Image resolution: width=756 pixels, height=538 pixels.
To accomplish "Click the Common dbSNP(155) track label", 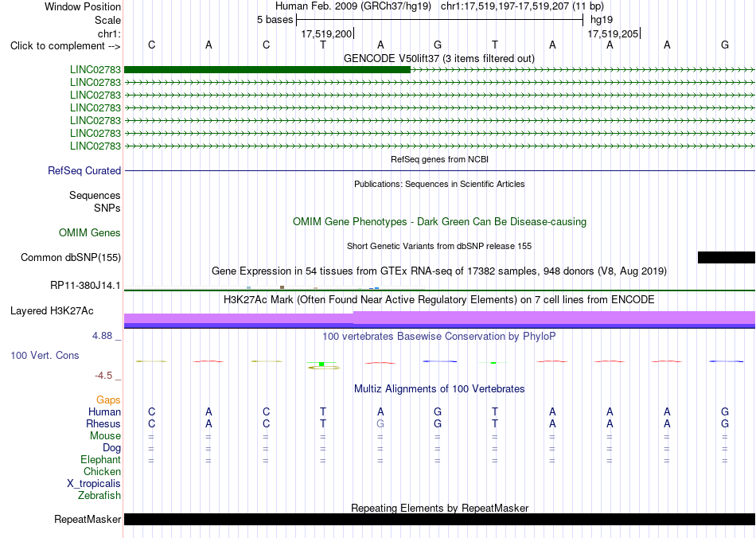I will 70,257.
